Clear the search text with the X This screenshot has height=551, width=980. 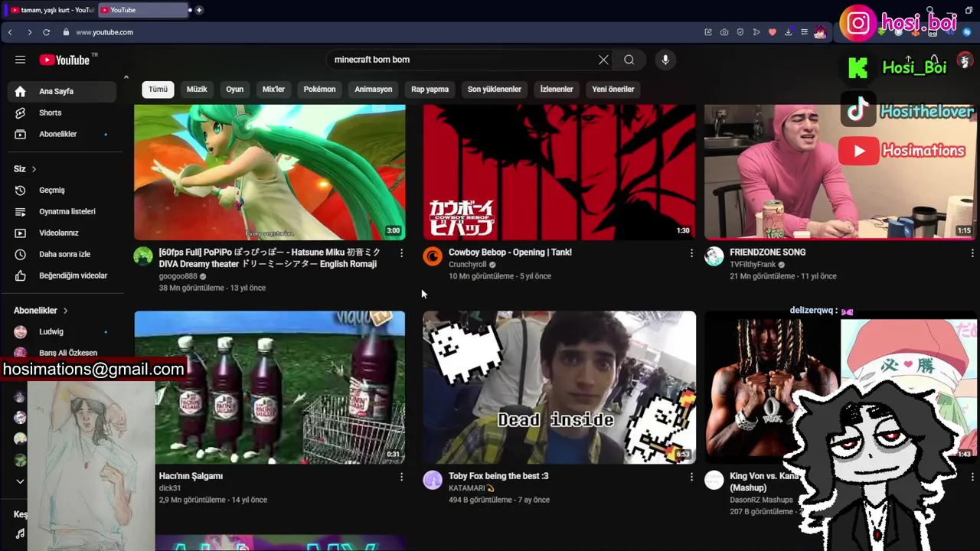coord(603,60)
